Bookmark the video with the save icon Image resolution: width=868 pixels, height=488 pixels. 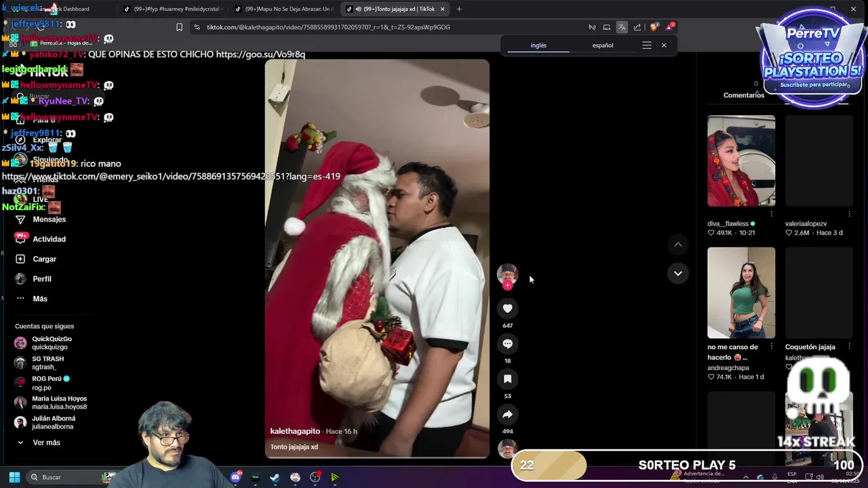pos(507,379)
